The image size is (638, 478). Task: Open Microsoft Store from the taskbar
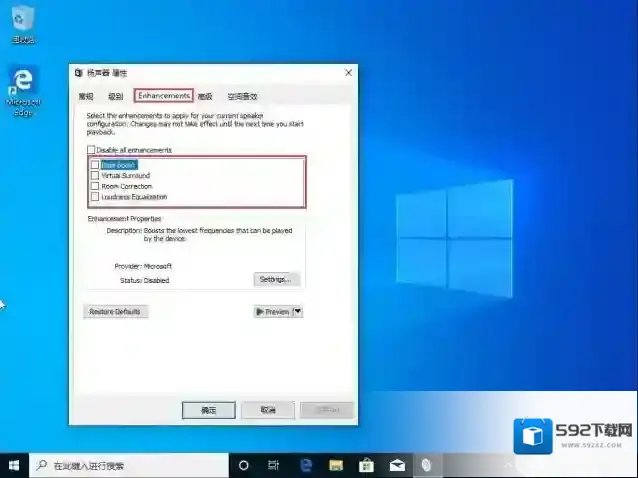pyautogui.click(x=366, y=465)
